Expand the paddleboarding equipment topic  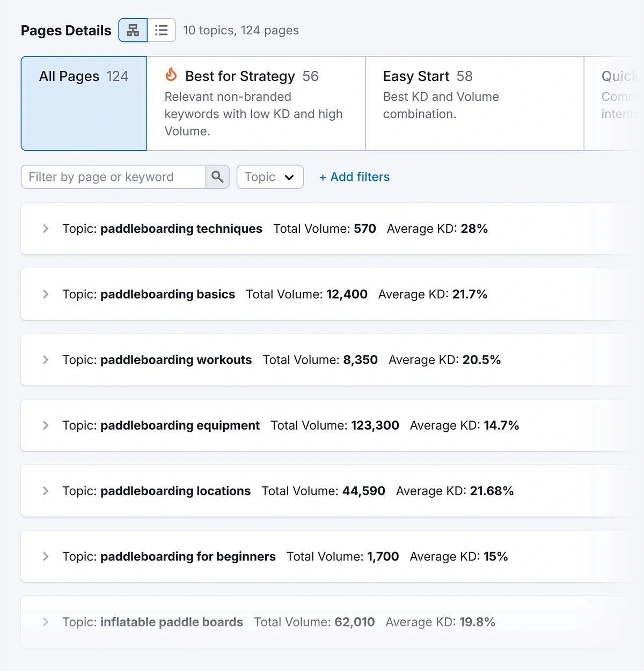(x=46, y=425)
